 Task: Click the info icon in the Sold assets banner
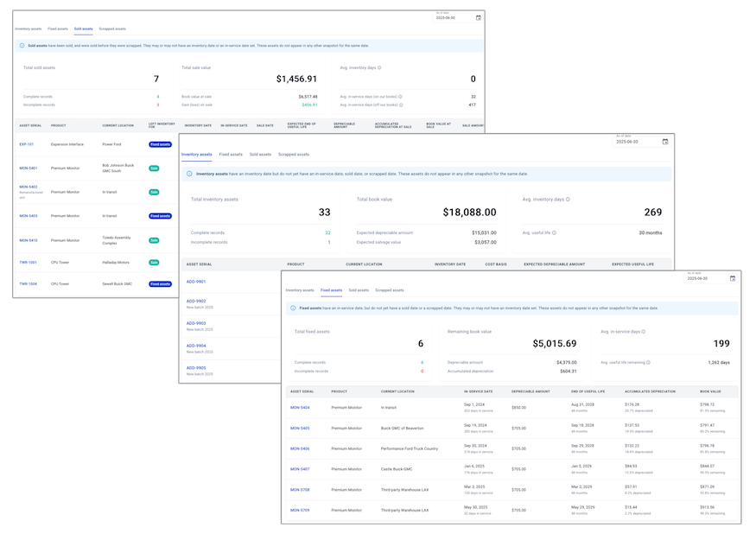(22, 45)
